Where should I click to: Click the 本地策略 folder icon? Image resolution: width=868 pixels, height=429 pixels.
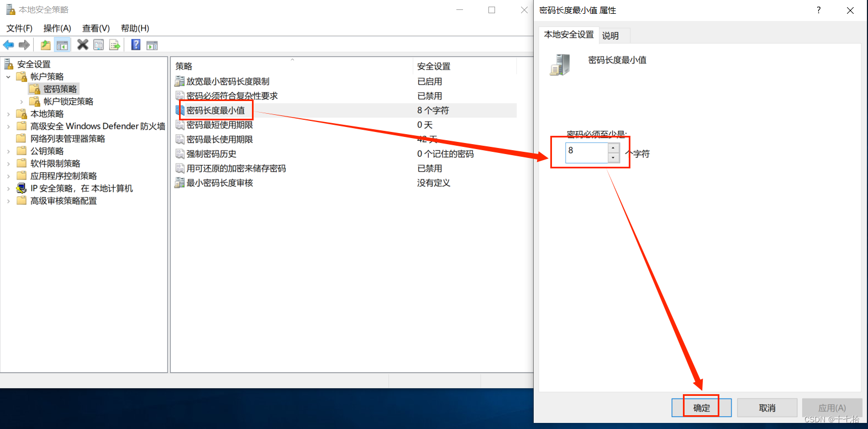pos(22,114)
